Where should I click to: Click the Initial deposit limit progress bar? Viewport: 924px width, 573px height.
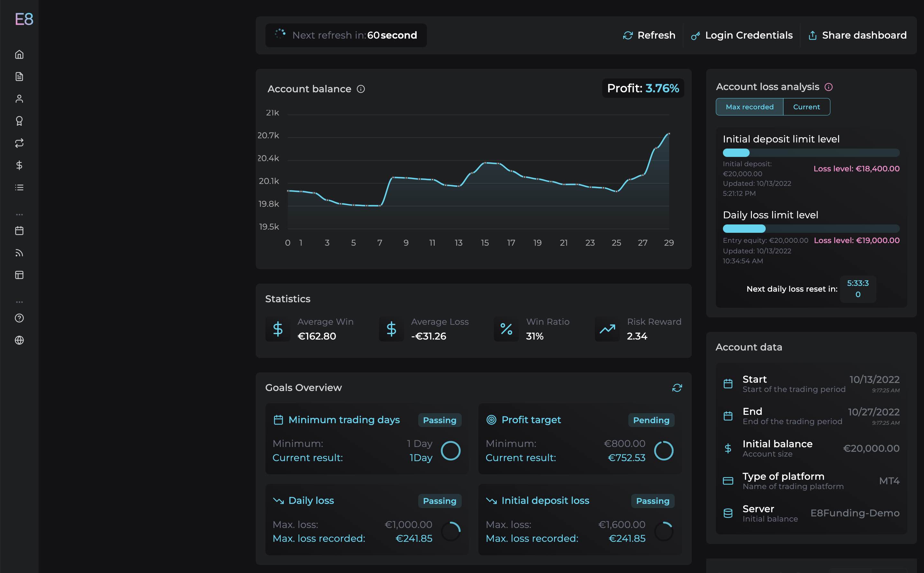(x=811, y=153)
